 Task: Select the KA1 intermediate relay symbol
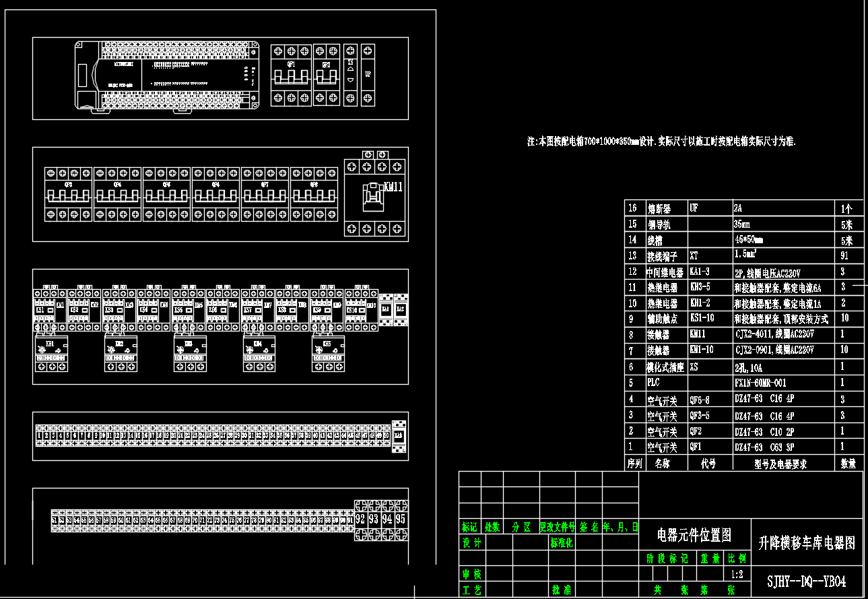(386, 310)
